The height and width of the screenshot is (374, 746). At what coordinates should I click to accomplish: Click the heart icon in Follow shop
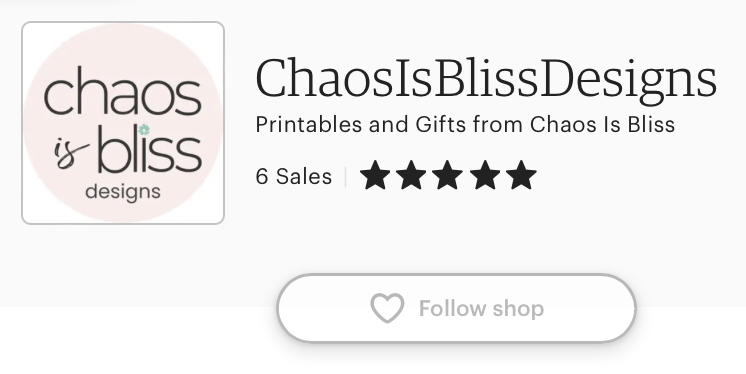pos(387,308)
